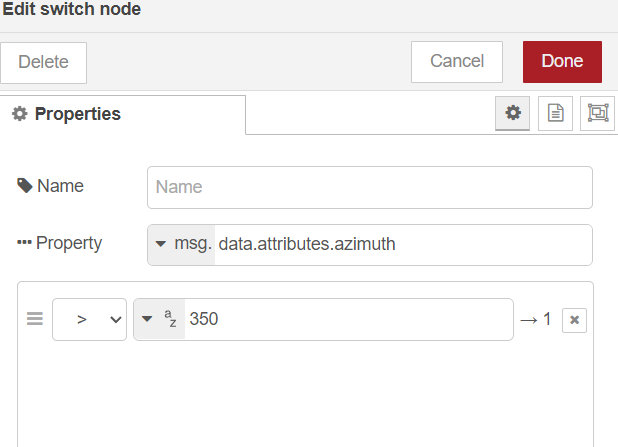The image size is (618, 447).
Task: Click the tag icon beside the Name label
Action: [24, 186]
